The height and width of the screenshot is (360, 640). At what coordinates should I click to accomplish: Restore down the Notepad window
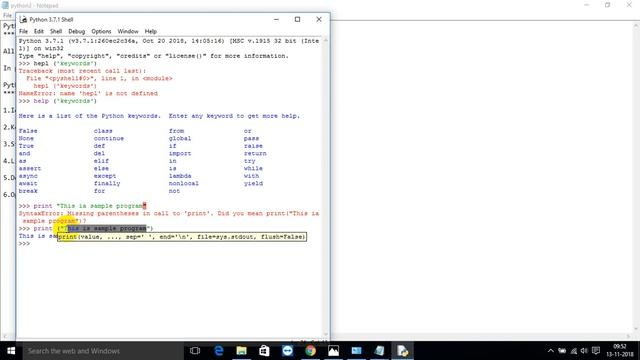[x=607, y=5]
